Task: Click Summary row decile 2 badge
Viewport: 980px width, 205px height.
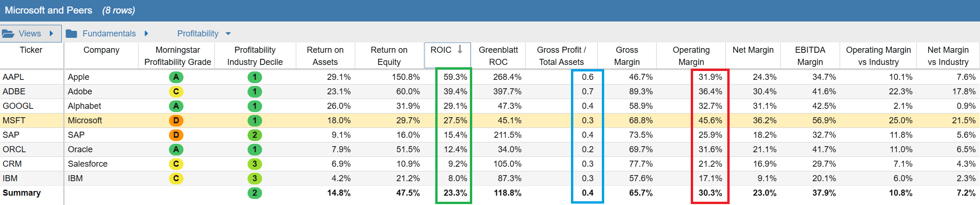Action: (x=255, y=193)
